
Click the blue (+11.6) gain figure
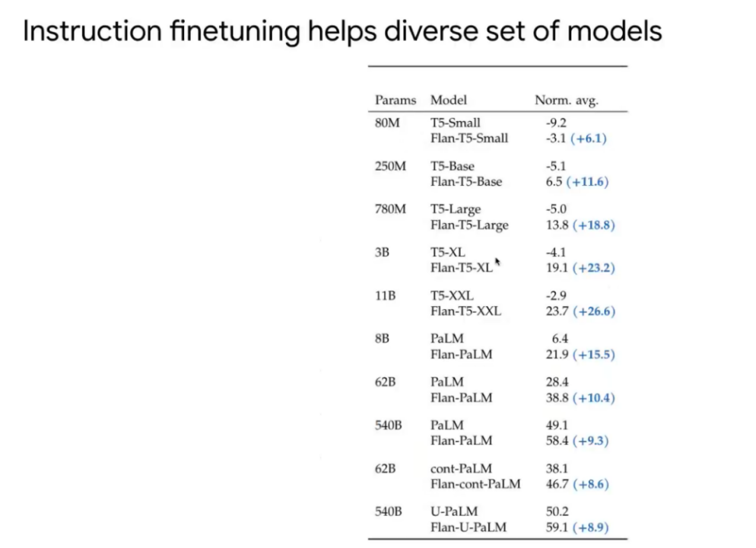click(x=587, y=182)
